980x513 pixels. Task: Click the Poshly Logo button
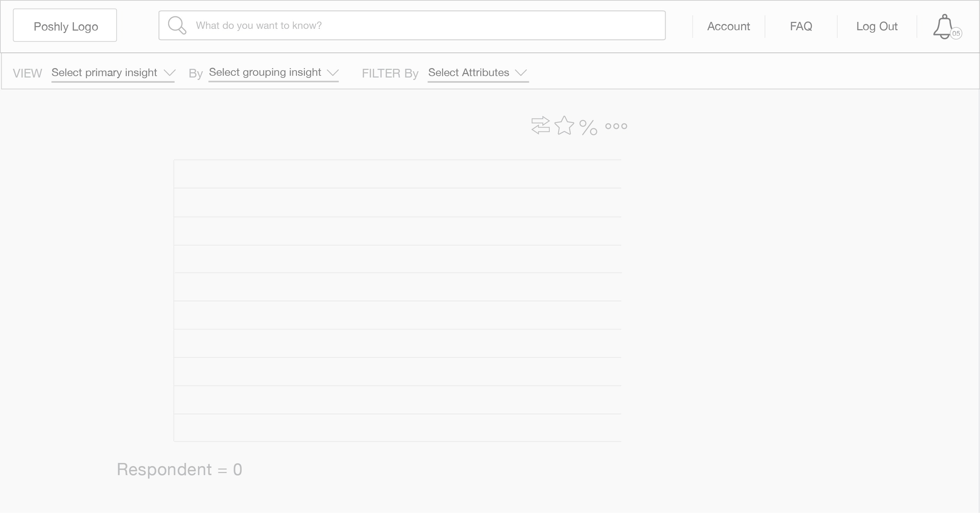[x=65, y=25]
